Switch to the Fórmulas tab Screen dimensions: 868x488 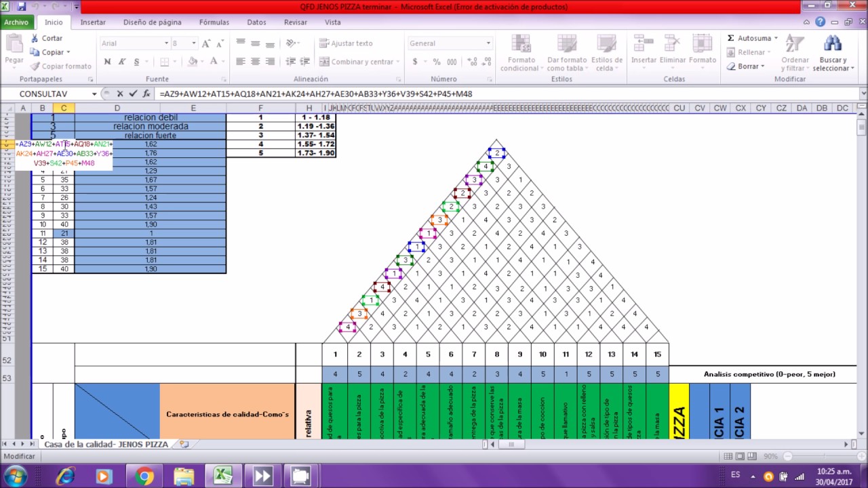point(214,22)
